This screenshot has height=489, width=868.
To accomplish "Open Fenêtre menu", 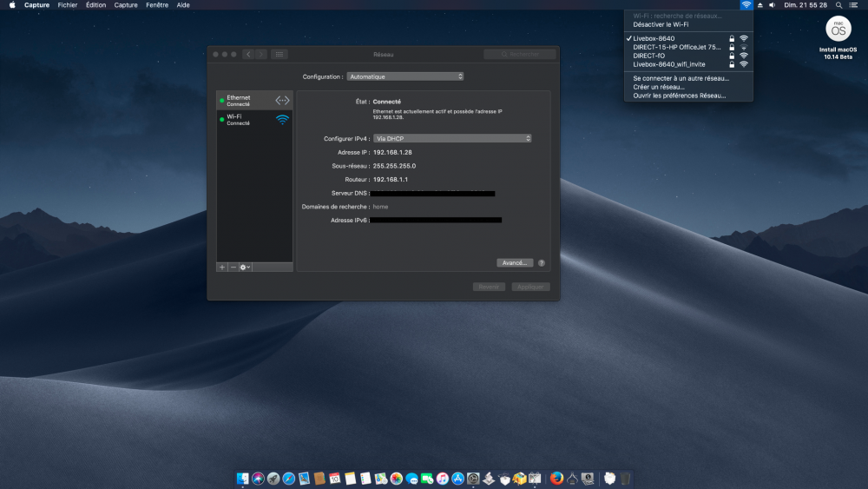I will [157, 5].
